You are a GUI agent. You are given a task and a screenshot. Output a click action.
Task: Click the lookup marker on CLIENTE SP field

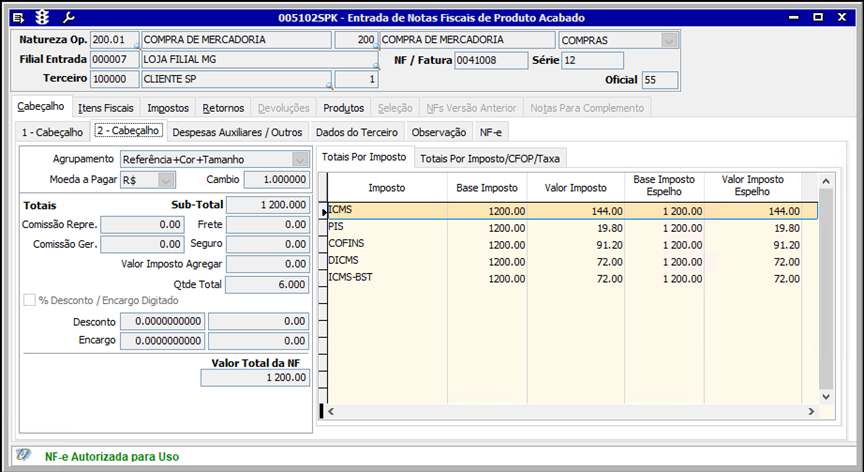329,86
